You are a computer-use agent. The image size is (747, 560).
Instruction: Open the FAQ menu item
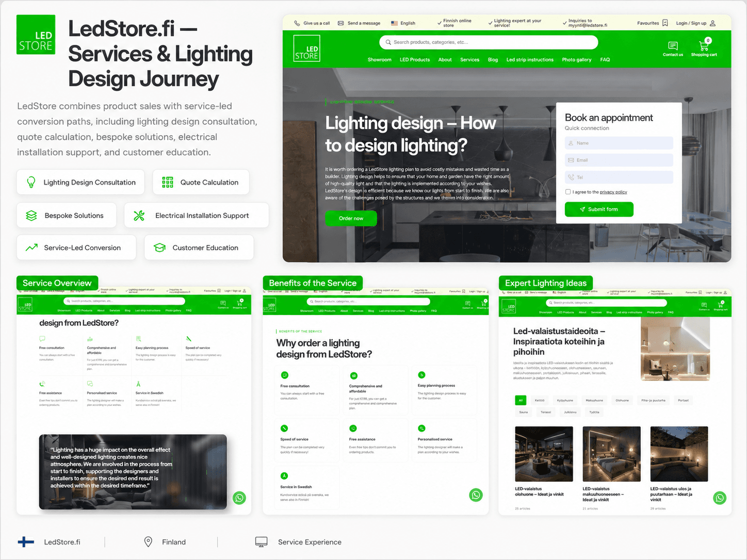605,60
